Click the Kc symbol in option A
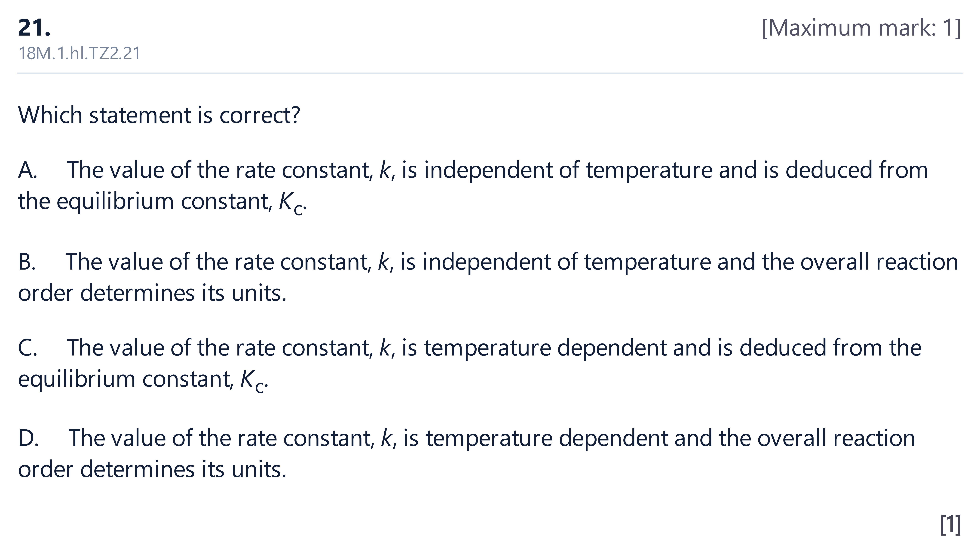The height and width of the screenshot is (553, 980). (x=291, y=204)
